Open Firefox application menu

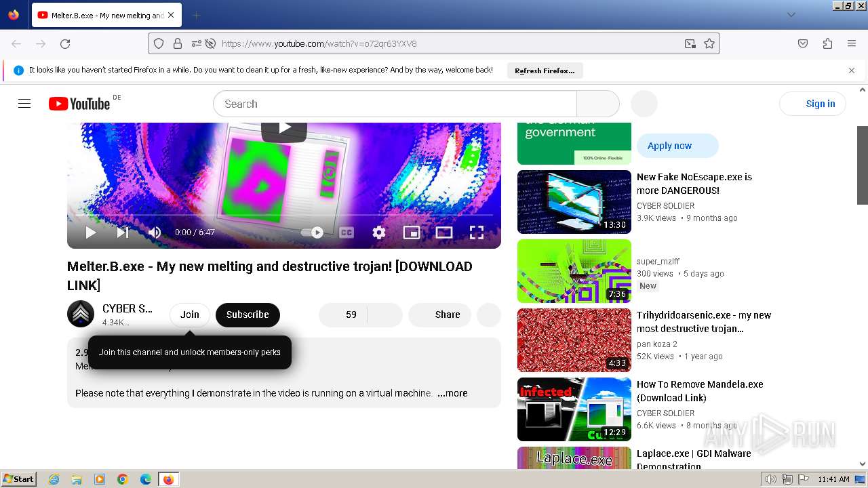[x=852, y=43]
